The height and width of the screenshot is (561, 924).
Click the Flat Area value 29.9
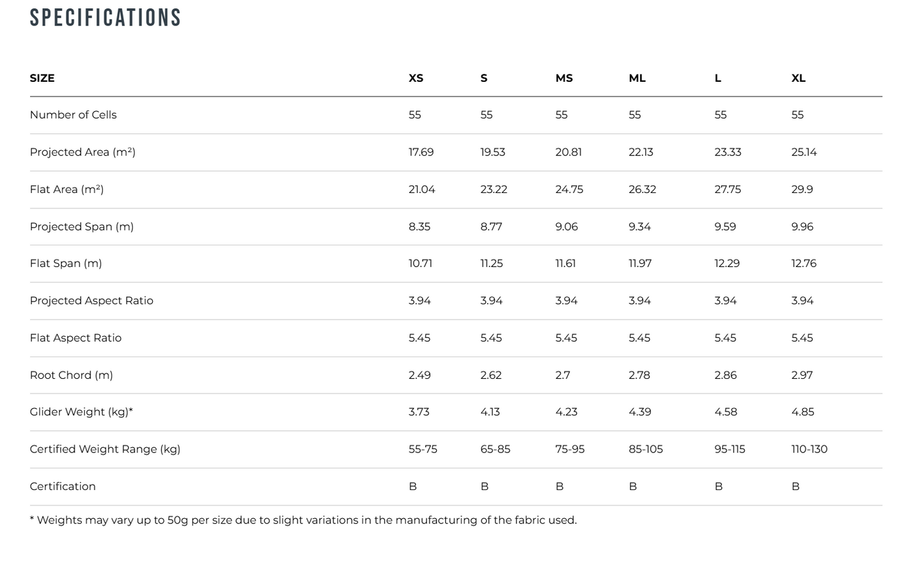pyautogui.click(x=802, y=189)
